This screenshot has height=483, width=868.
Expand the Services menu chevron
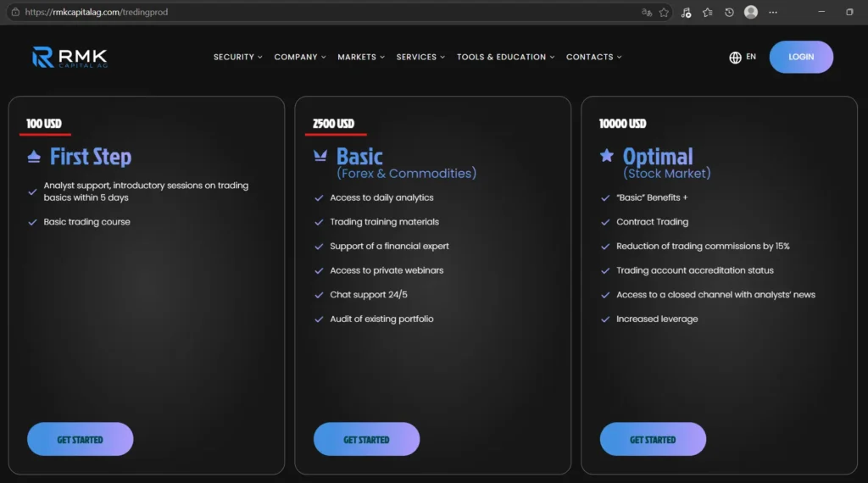(442, 57)
